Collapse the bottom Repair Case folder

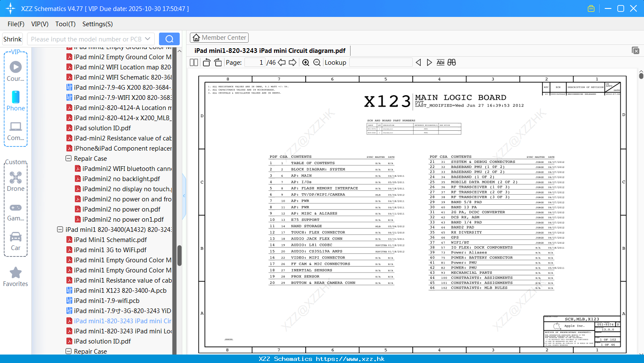pos(69,351)
